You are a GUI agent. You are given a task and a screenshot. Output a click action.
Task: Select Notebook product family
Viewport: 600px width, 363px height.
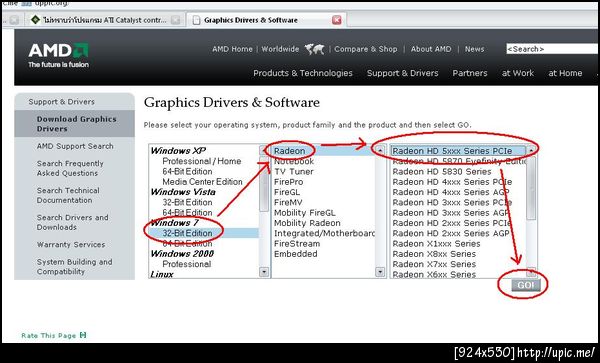(x=294, y=161)
